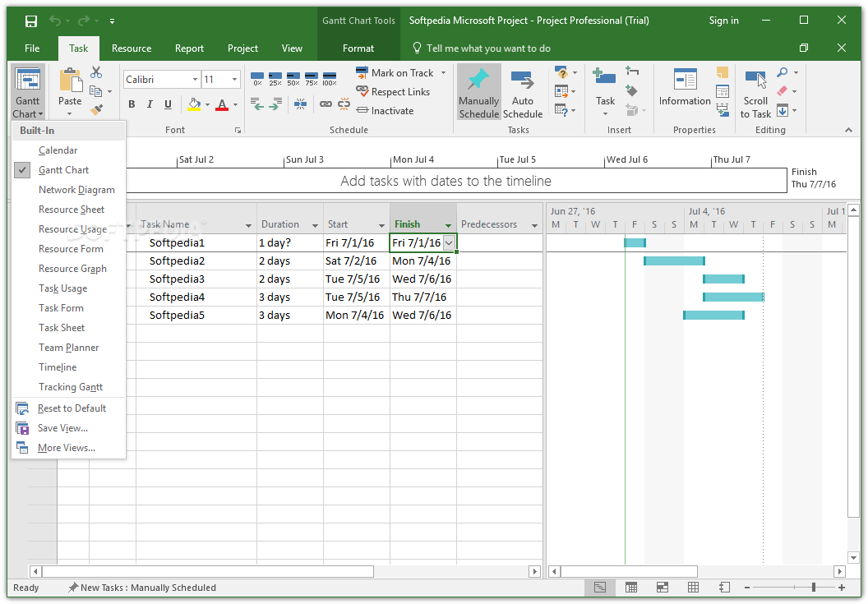868x604 pixels.
Task: Click the Softpedia3 task name cell
Action: [x=196, y=279]
